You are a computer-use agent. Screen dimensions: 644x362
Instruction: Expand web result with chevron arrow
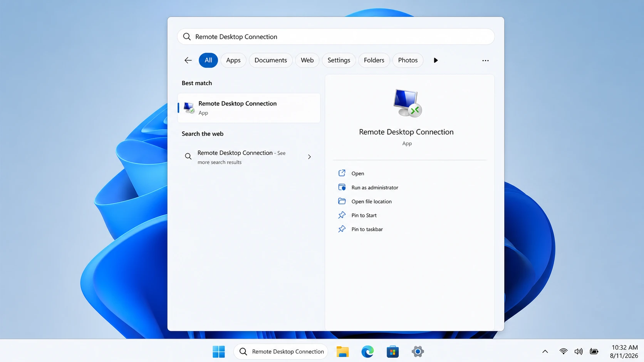click(309, 157)
